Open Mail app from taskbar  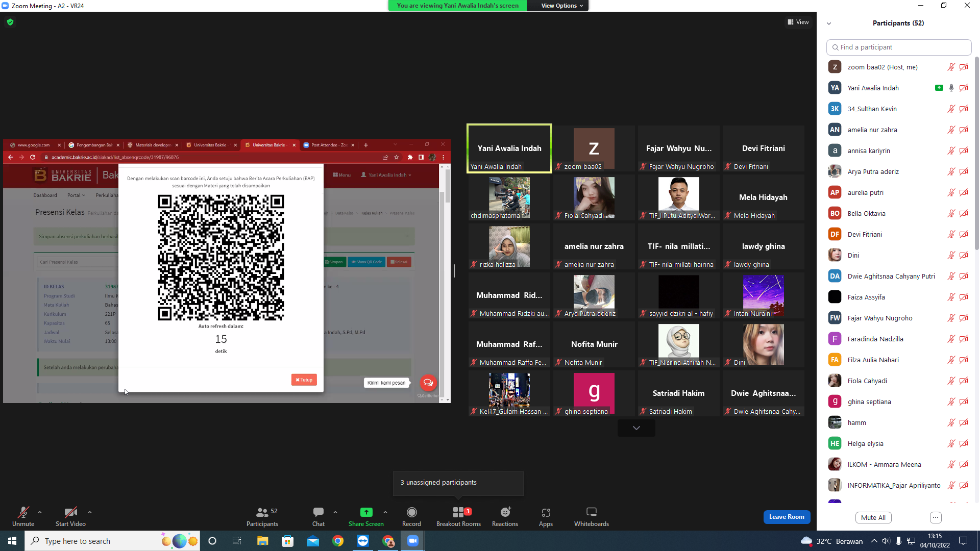pyautogui.click(x=313, y=541)
